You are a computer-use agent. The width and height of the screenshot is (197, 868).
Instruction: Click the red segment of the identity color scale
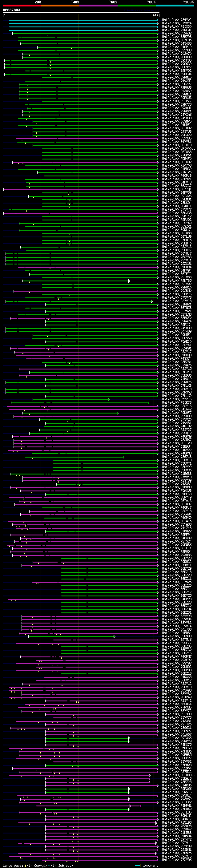(x=22, y=6)
